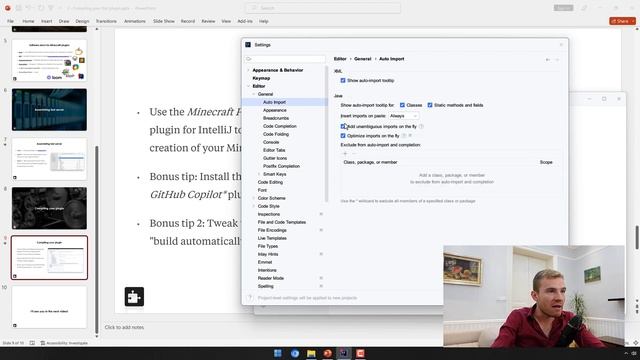Open the Windows Start menu
640x360 pixels.
[x=278, y=353]
